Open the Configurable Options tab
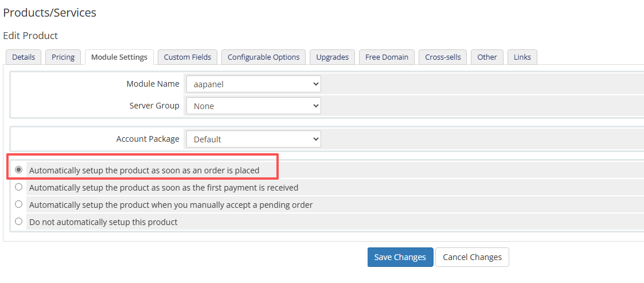The width and height of the screenshot is (644, 283). click(263, 57)
